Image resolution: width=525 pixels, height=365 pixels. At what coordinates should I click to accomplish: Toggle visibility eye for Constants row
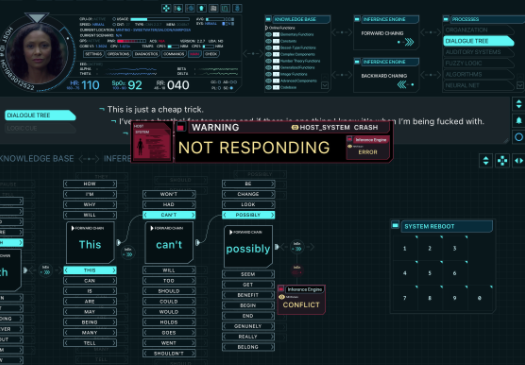pyautogui.click(x=269, y=41)
